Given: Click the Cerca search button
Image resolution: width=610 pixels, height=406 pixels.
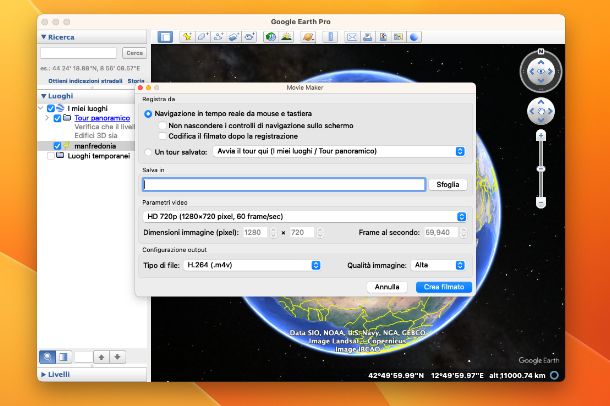Looking at the screenshot, I should tap(135, 53).
